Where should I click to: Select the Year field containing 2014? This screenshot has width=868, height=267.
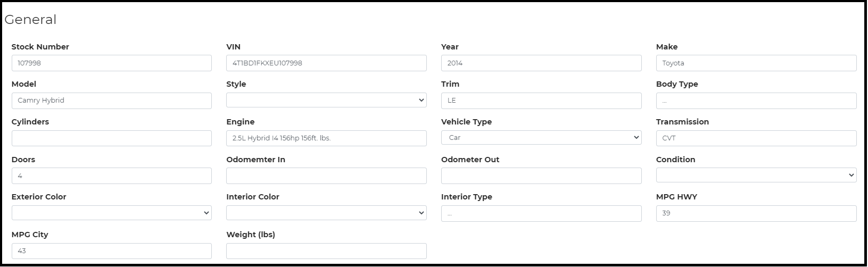[x=541, y=63]
